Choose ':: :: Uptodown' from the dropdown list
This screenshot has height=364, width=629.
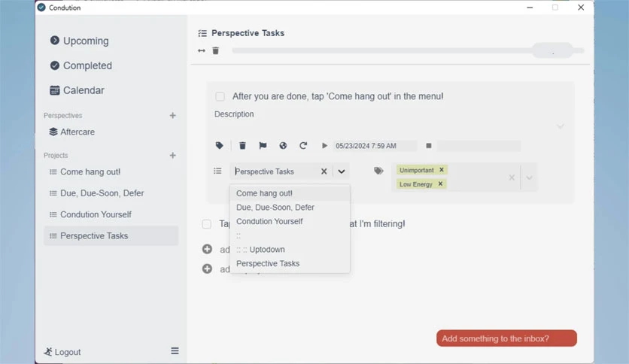[x=290, y=250]
